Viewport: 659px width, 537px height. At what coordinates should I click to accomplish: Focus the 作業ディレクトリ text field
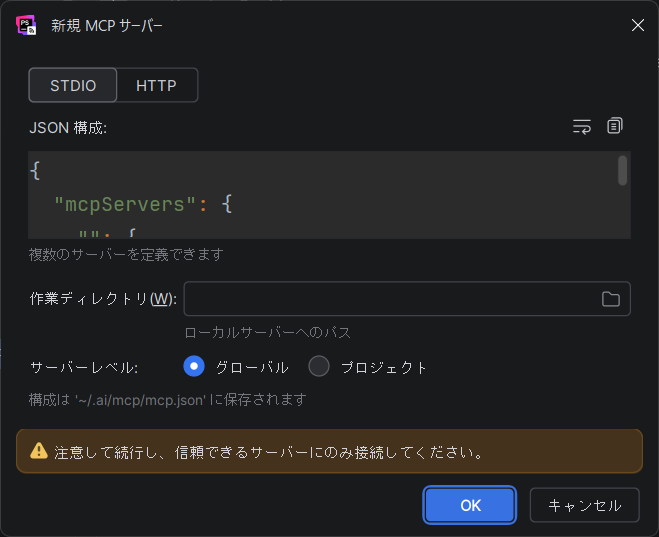click(390, 299)
